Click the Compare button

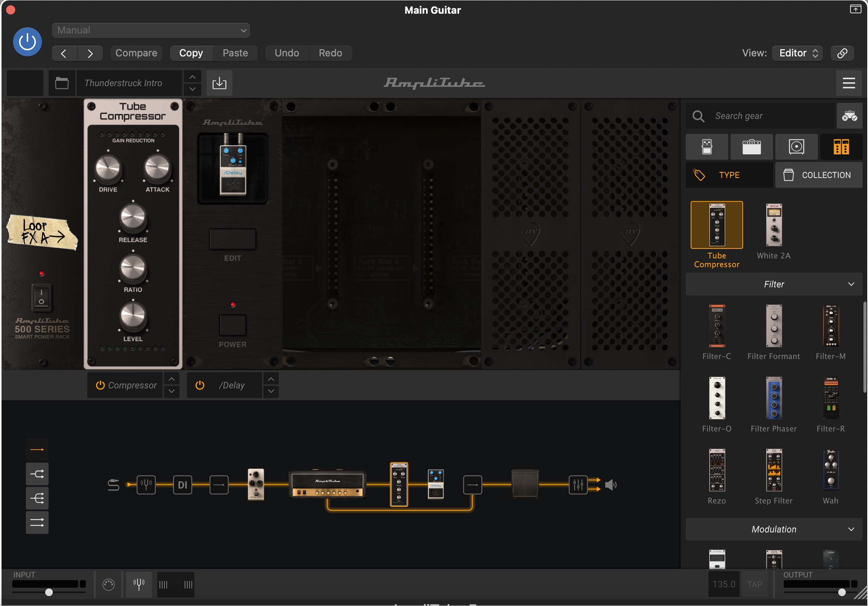(136, 53)
